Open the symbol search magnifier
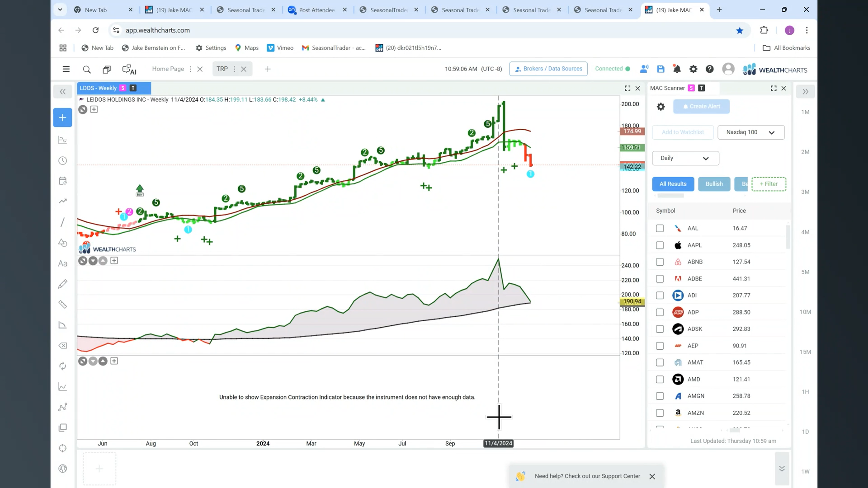This screenshot has width=868, height=488. pos(87,69)
